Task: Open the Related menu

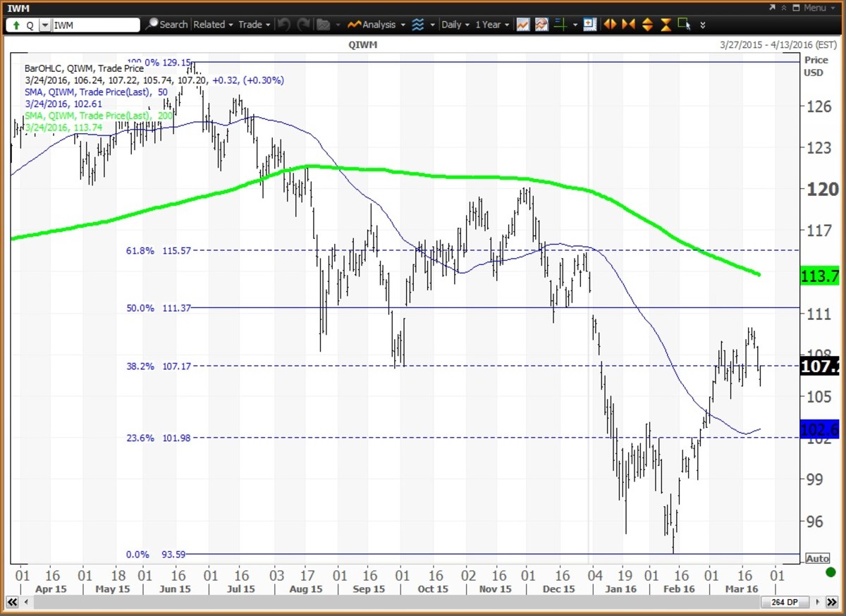Action: tap(212, 25)
